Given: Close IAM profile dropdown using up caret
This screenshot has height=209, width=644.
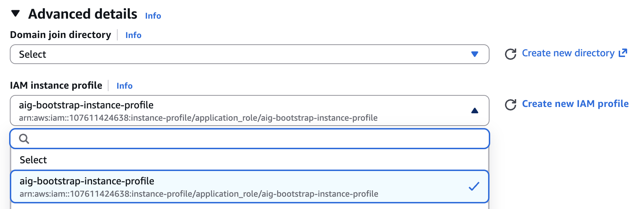Looking at the screenshot, I should pyautogui.click(x=475, y=110).
